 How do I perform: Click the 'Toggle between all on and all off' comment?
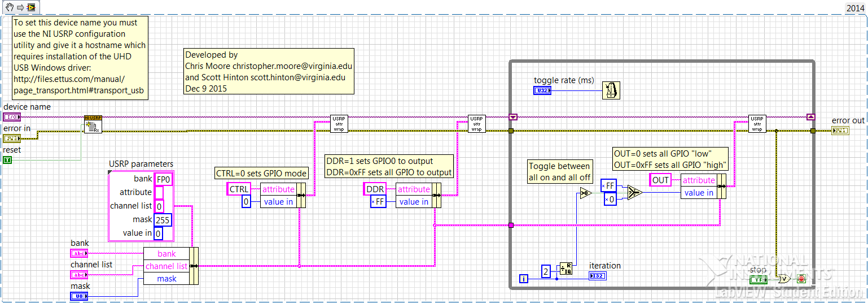[559, 172]
